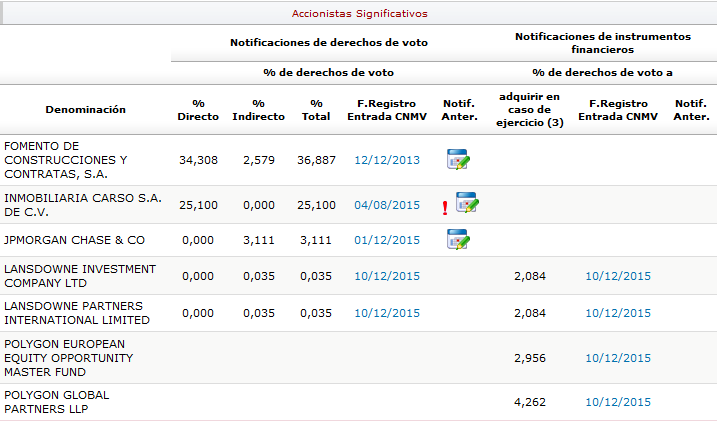717x421 pixels.
Task: Click the 4,262 value for Polygon Global
Action: coord(530,402)
